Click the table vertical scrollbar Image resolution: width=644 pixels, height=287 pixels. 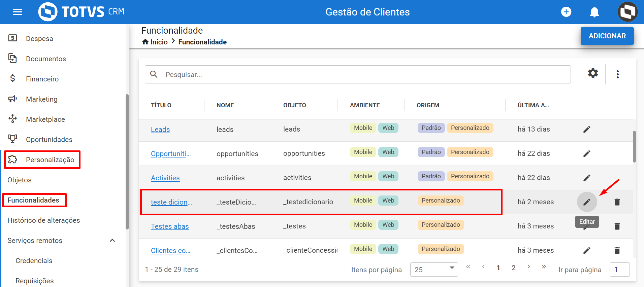[634, 146]
